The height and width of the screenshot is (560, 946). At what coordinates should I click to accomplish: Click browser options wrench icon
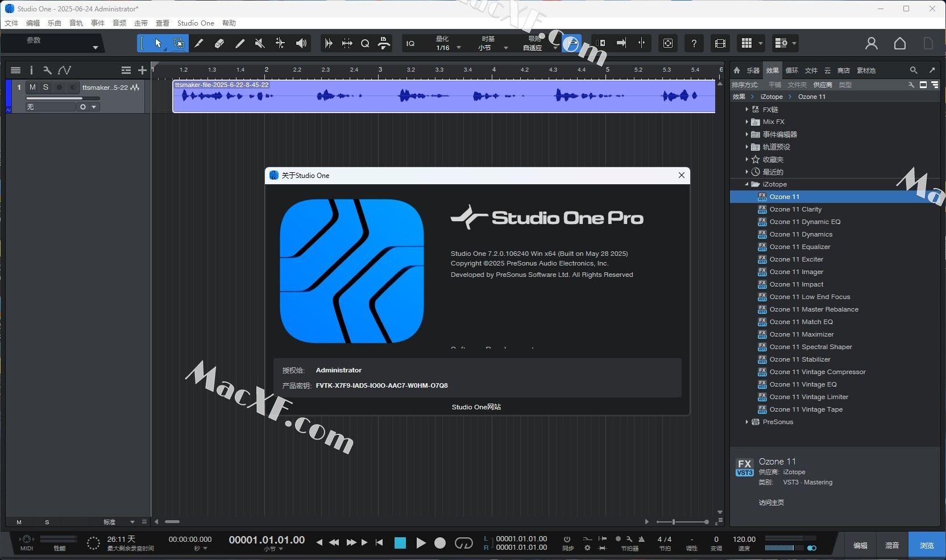coord(911,85)
